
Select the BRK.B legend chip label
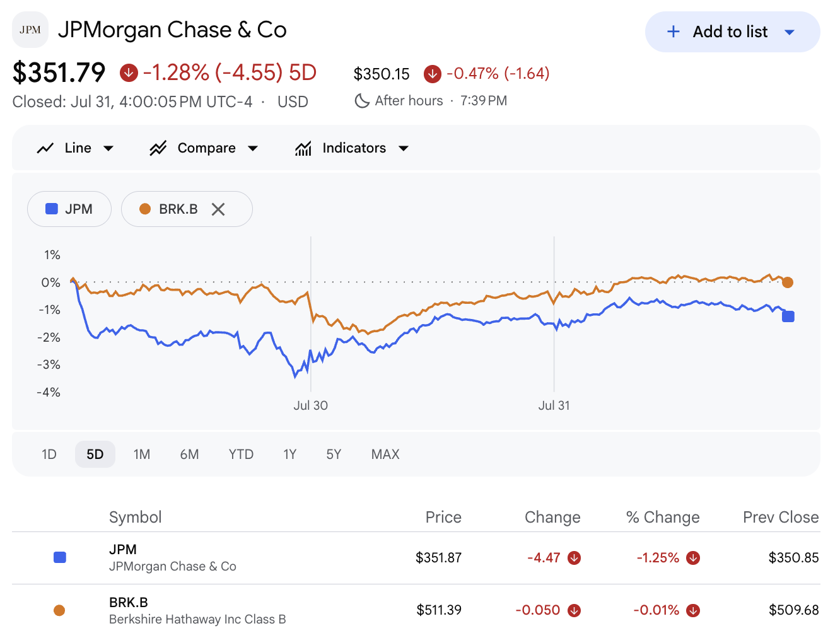click(x=178, y=209)
